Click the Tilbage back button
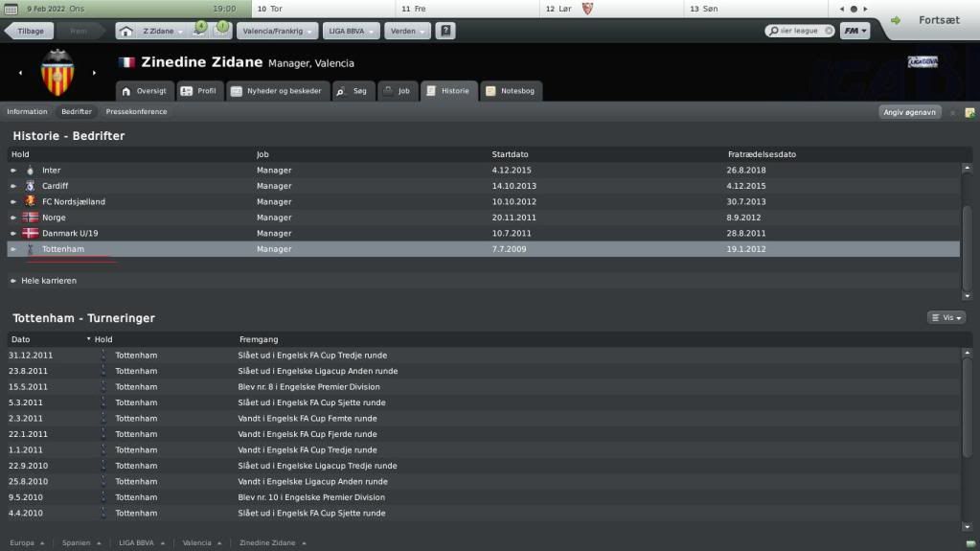 tap(29, 31)
